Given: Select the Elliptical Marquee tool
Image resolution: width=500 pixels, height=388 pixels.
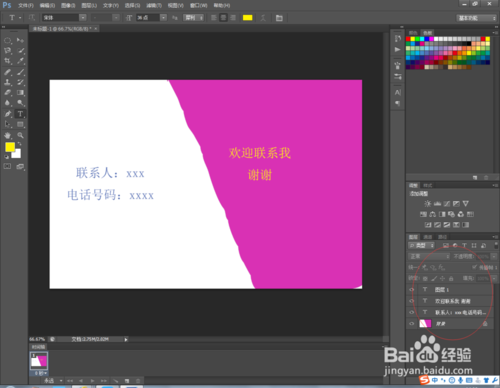Looking at the screenshot, I should click(8, 41).
